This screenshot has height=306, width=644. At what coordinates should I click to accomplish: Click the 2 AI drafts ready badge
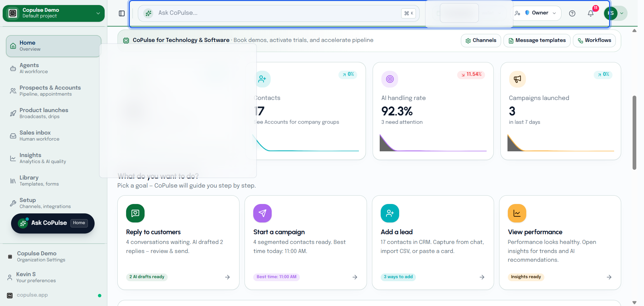(147, 277)
